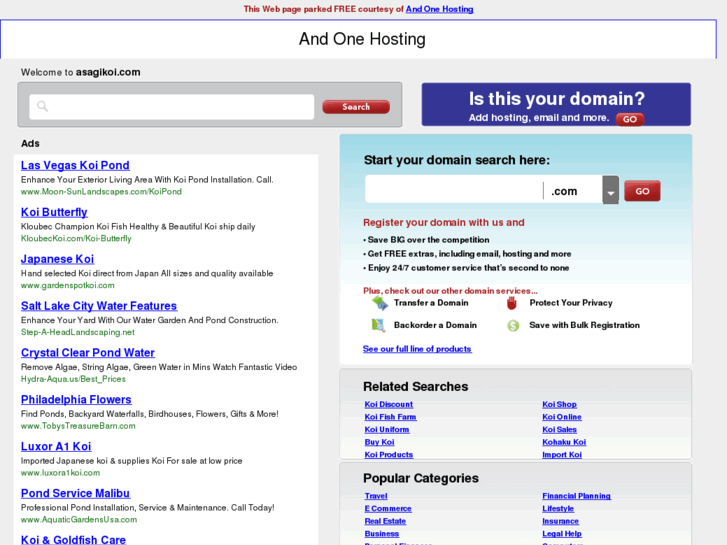727x545 pixels.
Task: Open the Japanese Koi ad link
Action: [57, 259]
